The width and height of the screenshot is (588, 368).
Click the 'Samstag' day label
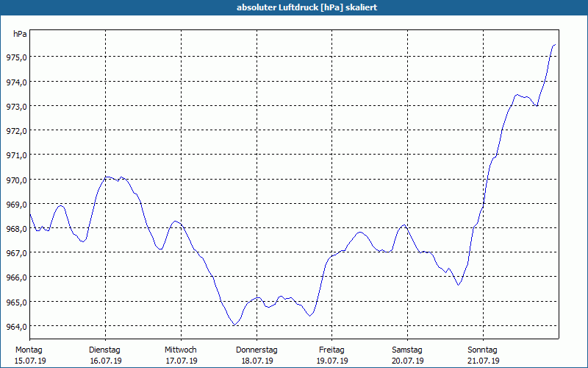pos(407,350)
